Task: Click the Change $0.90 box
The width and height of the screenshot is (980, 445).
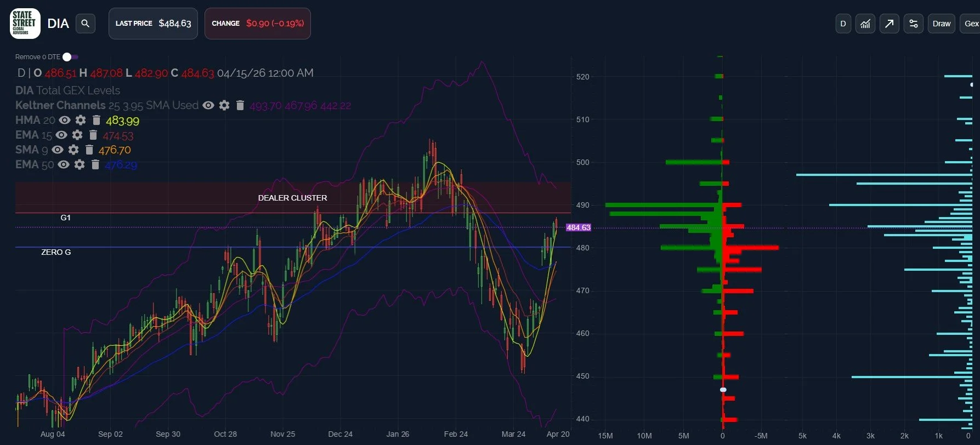Action: click(258, 24)
